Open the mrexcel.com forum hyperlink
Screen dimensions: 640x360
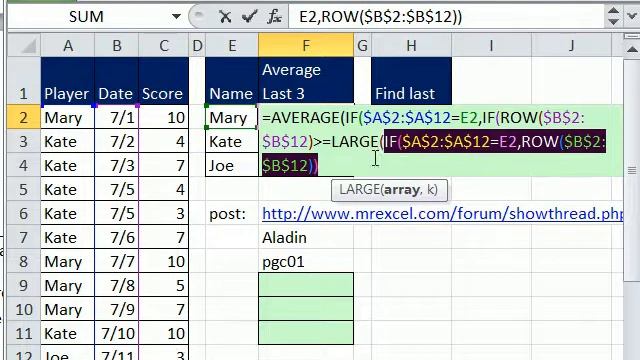[442, 213]
